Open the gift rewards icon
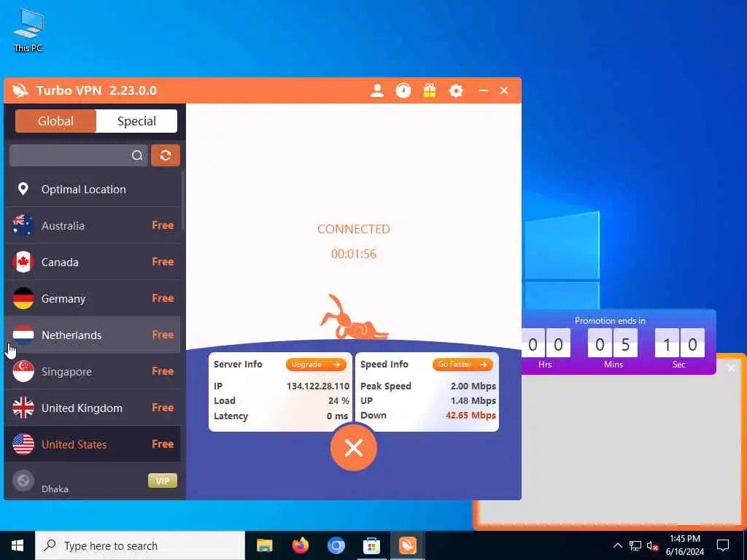 (x=429, y=90)
